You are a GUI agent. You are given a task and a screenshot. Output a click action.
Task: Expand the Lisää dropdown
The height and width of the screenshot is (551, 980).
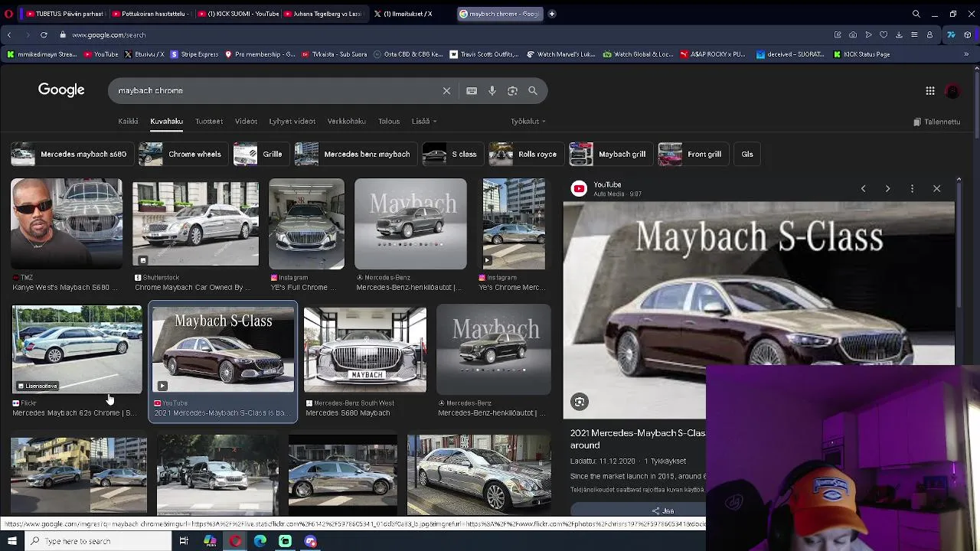424,121
